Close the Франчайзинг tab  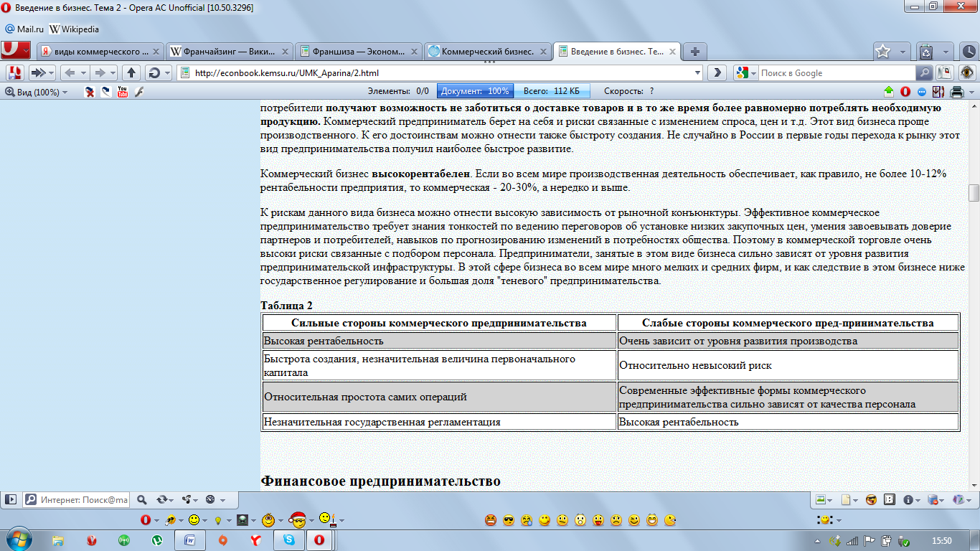click(283, 52)
